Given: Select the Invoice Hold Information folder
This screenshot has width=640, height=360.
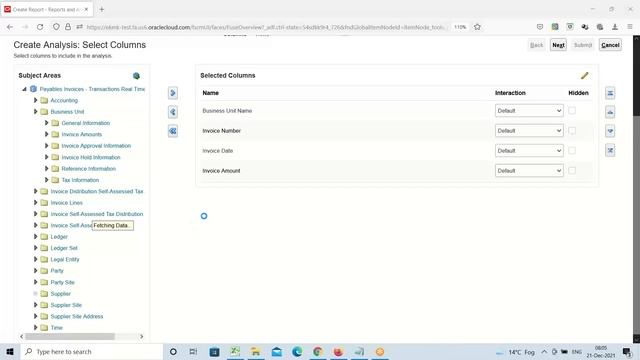Looking at the screenshot, I should click(x=91, y=157).
